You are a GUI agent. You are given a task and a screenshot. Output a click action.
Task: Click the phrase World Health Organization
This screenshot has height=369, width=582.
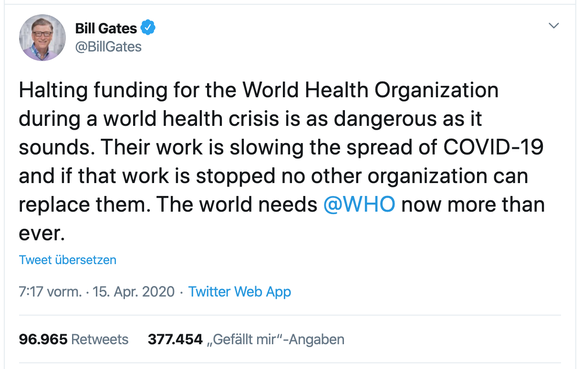click(x=370, y=90)
